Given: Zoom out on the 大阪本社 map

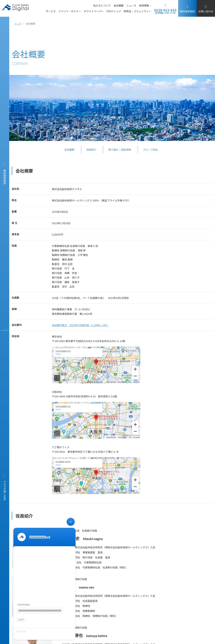Looking at the screenshot, I should click(135, 431).
